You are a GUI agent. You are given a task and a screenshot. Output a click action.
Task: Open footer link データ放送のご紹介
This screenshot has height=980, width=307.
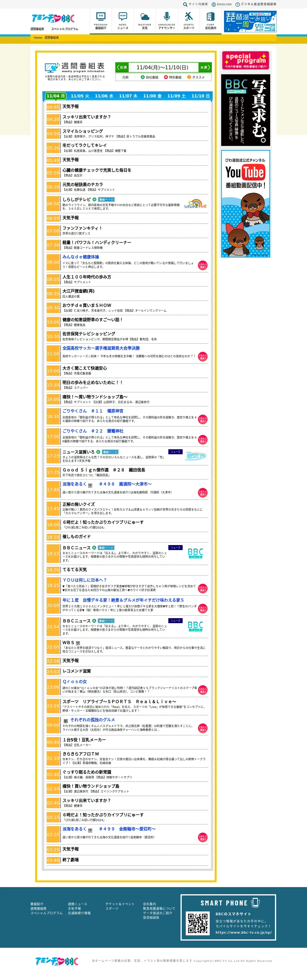point(157,913)
